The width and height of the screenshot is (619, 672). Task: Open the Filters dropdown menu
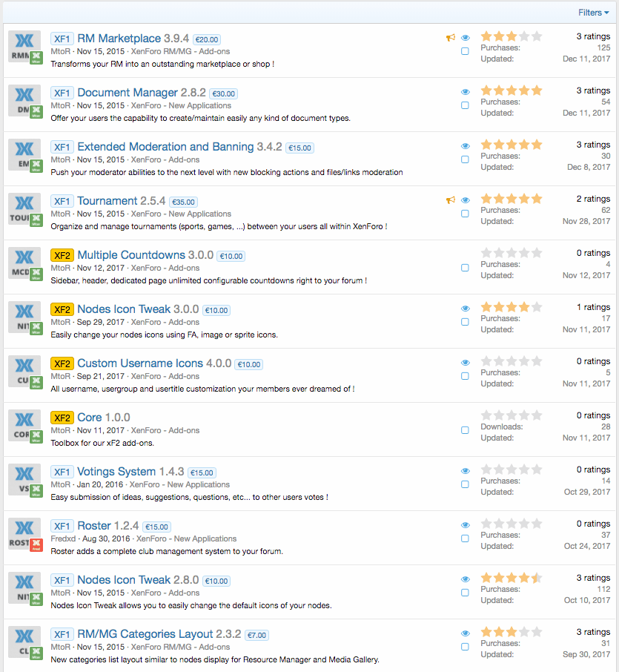tap(593, 13)
